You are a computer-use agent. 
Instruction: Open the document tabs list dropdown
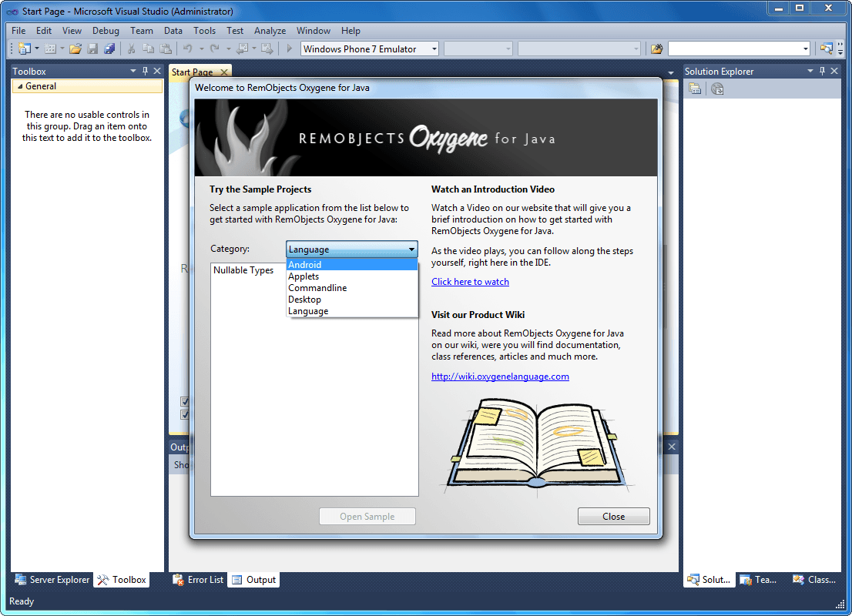coord(671,73)
